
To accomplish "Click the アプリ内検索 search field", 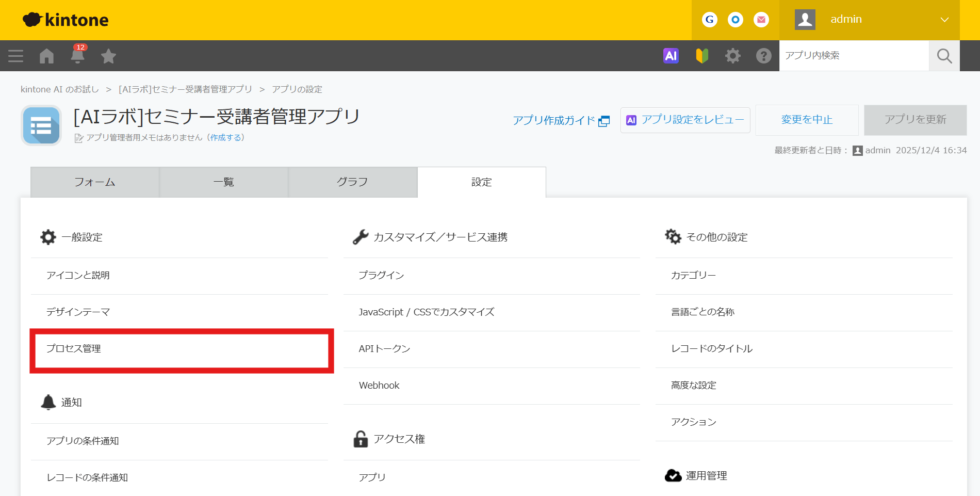I will click(854, 56).
